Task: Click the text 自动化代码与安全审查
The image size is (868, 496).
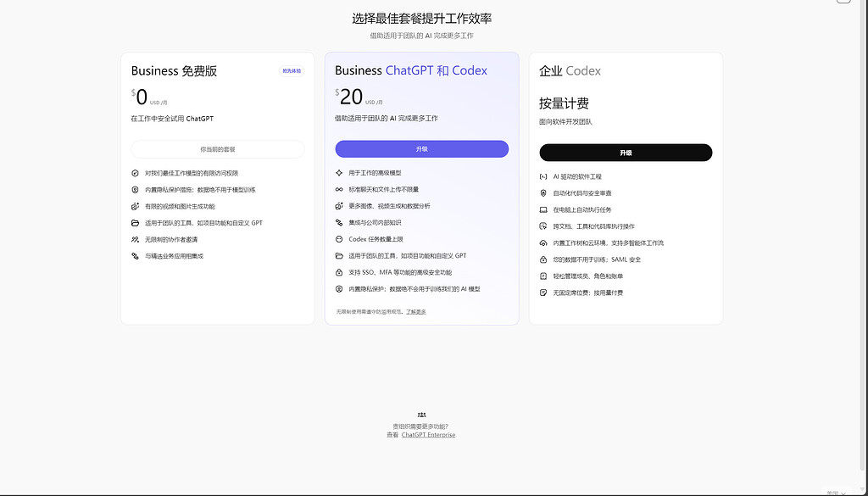Action: pyautogui.click(x=582, y=193)
